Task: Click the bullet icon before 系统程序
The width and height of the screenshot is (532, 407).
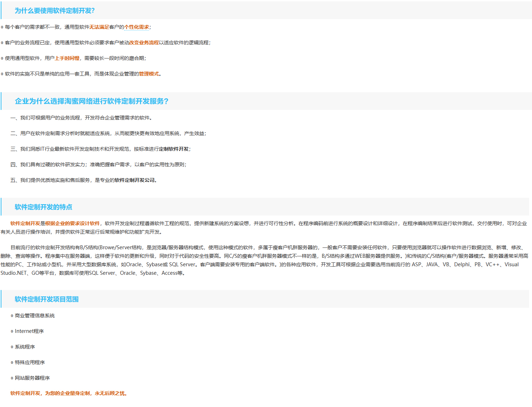Action: pyautogui.click(x=12, y=347)
